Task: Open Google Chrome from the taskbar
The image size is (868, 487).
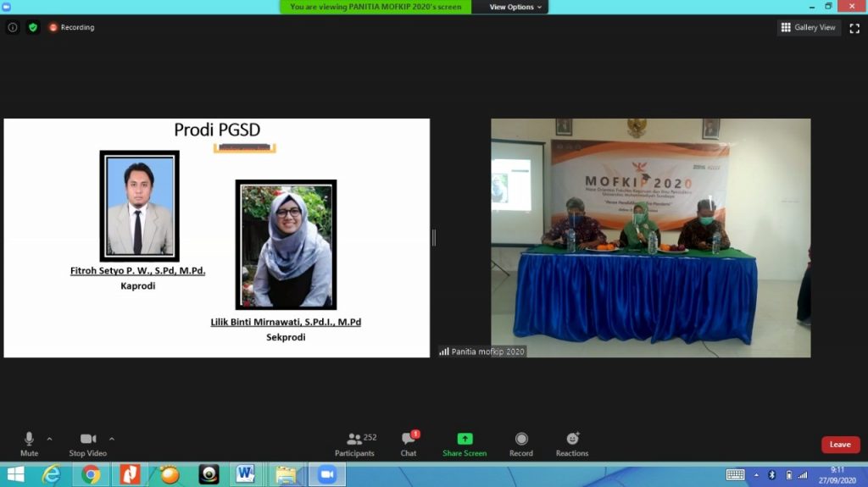Action: point(92,475)
